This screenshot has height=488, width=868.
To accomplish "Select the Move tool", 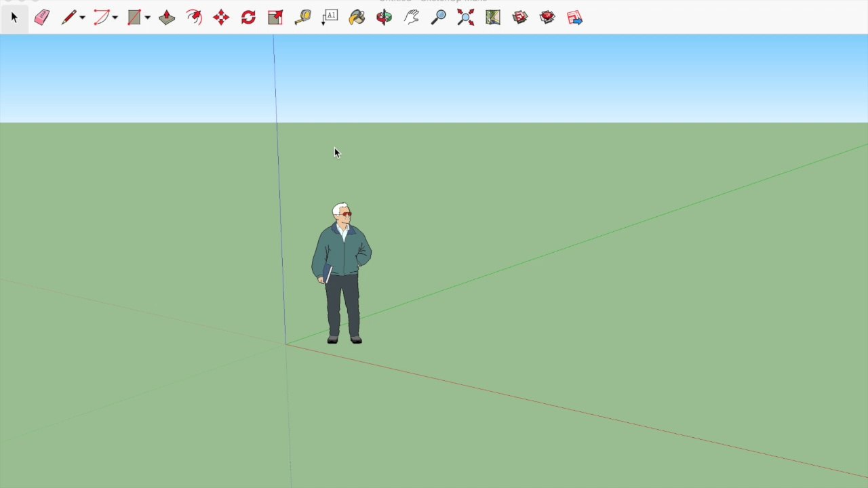I will click(221, 18).
